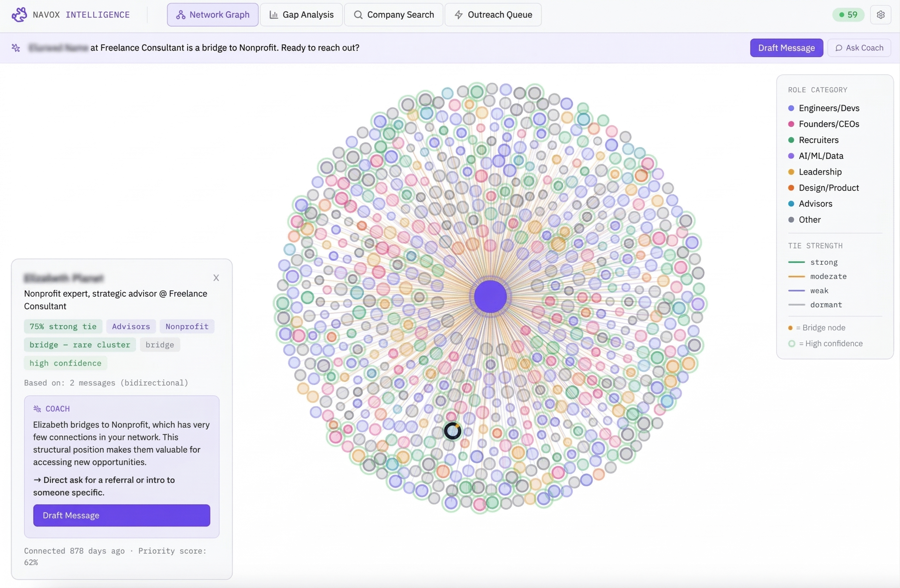Image resolution: width=900 pixels, height=588 pixels.
Task: Open the Outreach Queue tab
Action: [x=493, y=15]
